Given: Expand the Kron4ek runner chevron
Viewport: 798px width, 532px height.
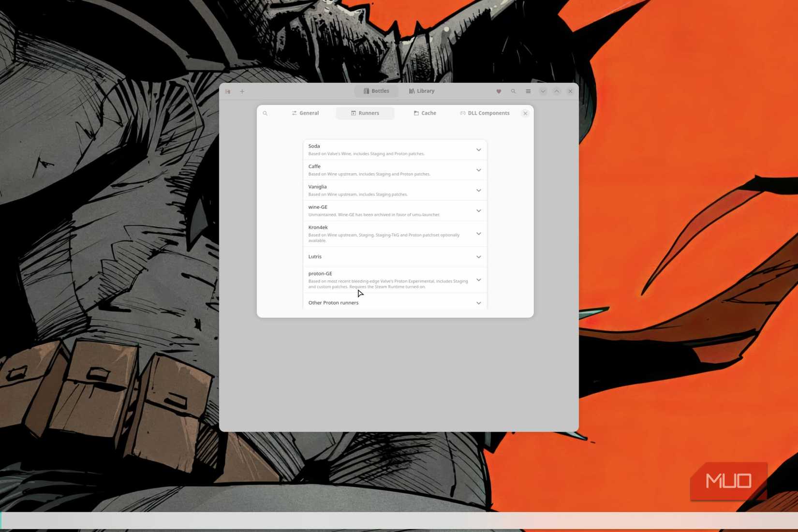Looking at the screenshot, I should coord(479,234).
